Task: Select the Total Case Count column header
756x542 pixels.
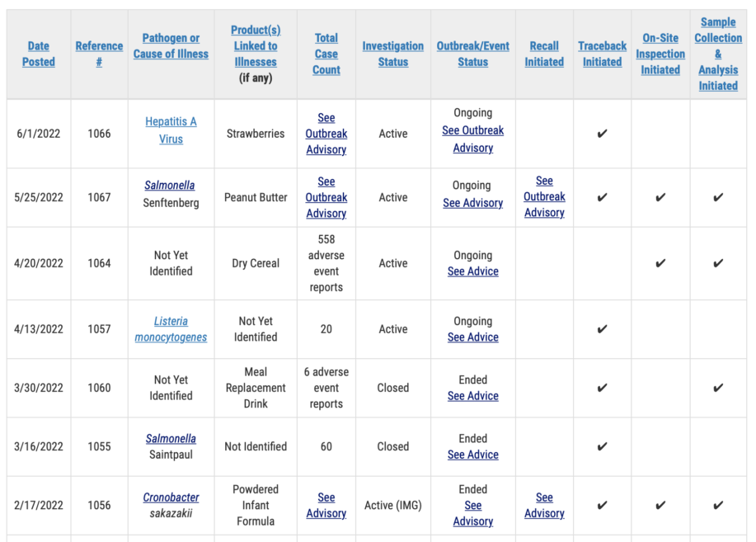Action: (x=326, y=54)
